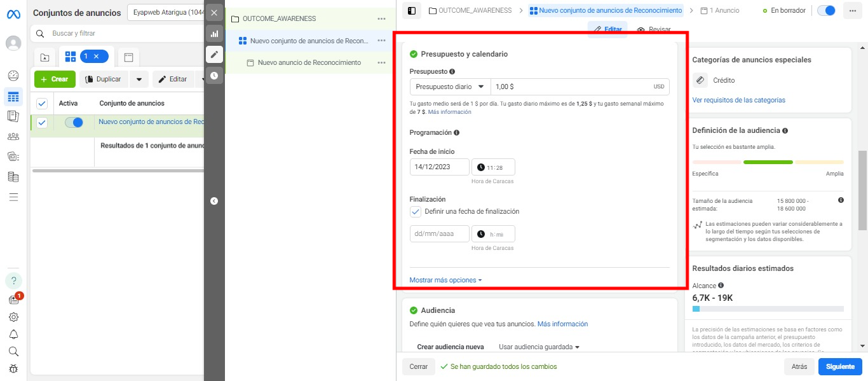Click the info icon next to Alcance

click(721, 286)
